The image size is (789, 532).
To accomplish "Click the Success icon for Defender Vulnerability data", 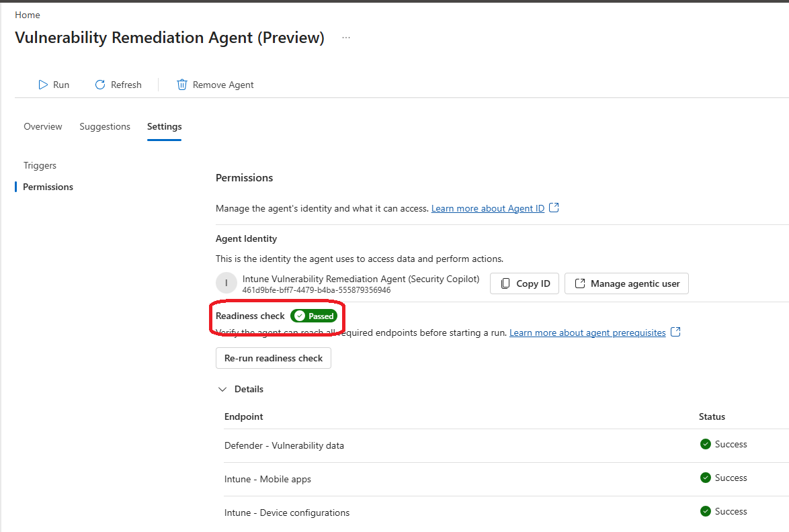I will click(x=706, y=444).
